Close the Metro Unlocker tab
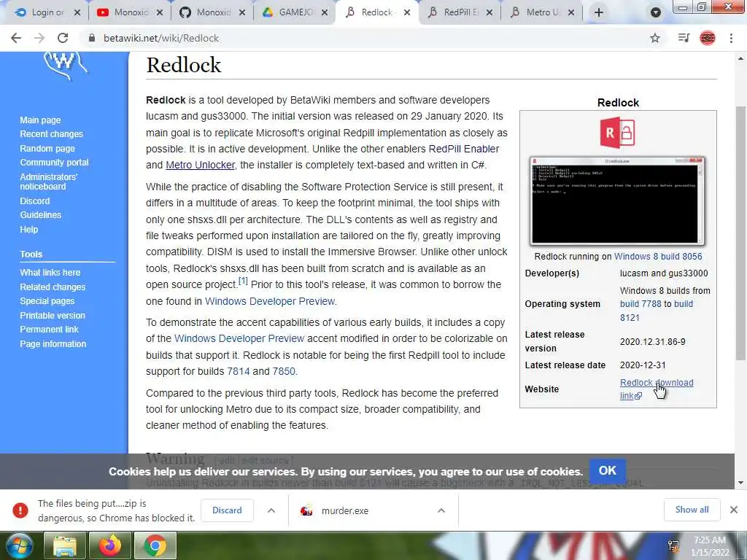Viewport: 747px width, 560px height. (x=571, y=12)
